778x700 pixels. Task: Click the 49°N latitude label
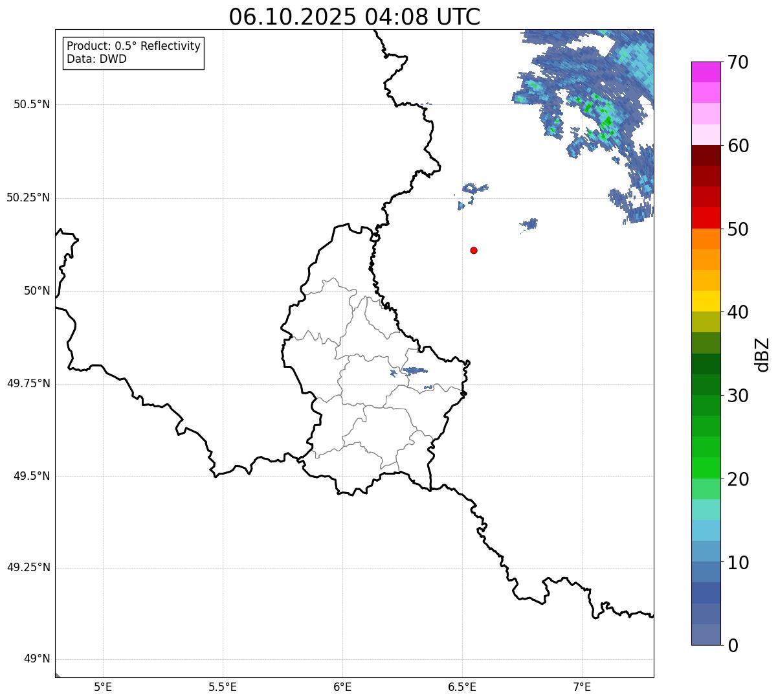37,659
